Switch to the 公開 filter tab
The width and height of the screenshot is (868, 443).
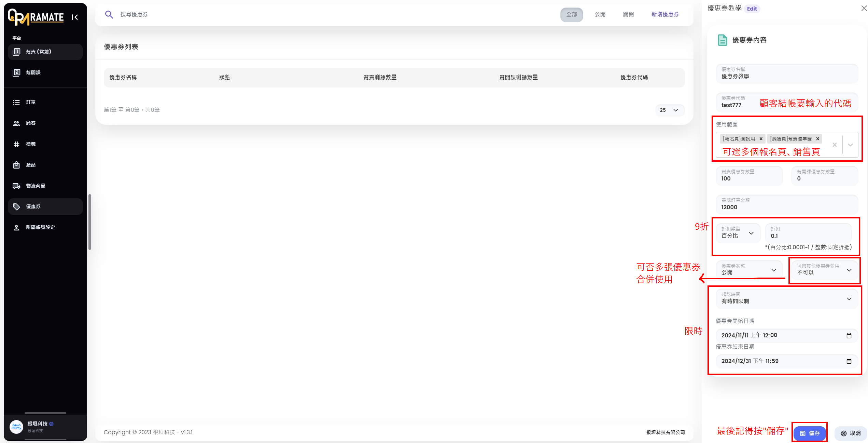[600, 14]
